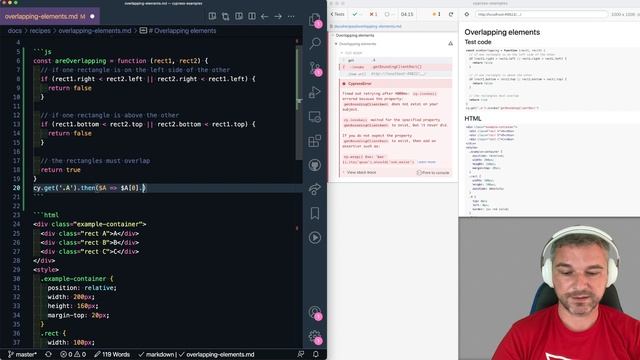Image resolution: width=640 pixels, height=360 pixels.
Task: Navigate back with the left arrow
Action: click(x=264, y=16)
